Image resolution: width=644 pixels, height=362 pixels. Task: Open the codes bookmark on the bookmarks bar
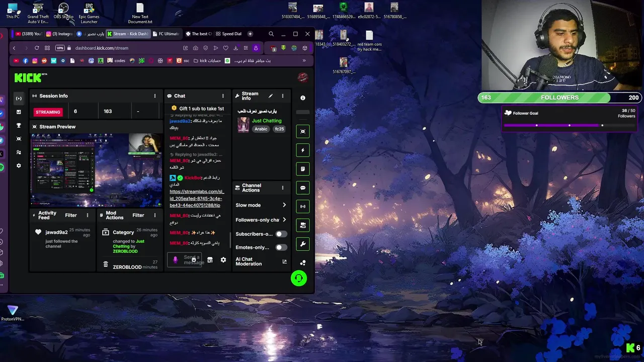(x=117, y=61)
